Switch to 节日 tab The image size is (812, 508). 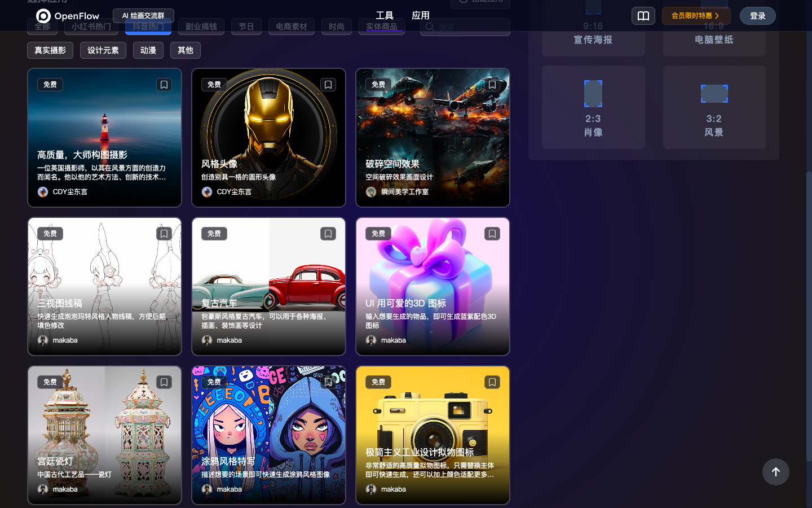coord(246,27)
